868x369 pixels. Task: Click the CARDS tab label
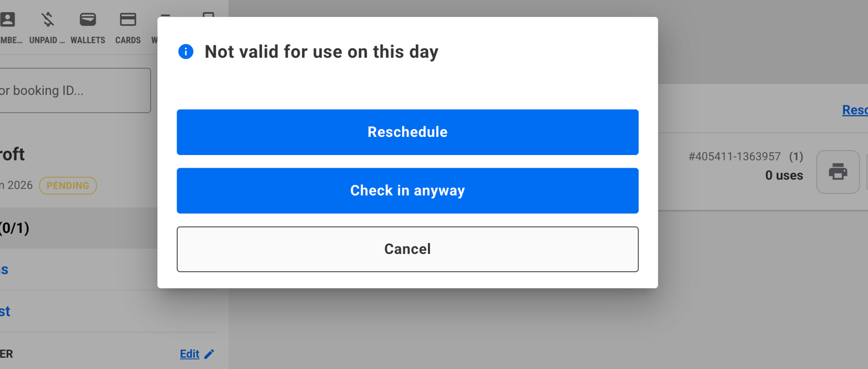pyautogui.click(x=128, y=40)
